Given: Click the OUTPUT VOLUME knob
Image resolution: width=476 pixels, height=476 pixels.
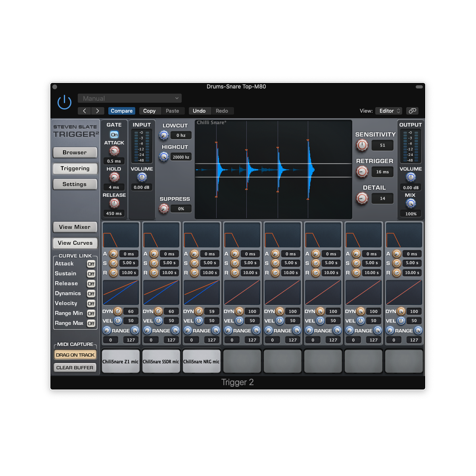Looking at the screenshot, I should (x=411, y=177).
